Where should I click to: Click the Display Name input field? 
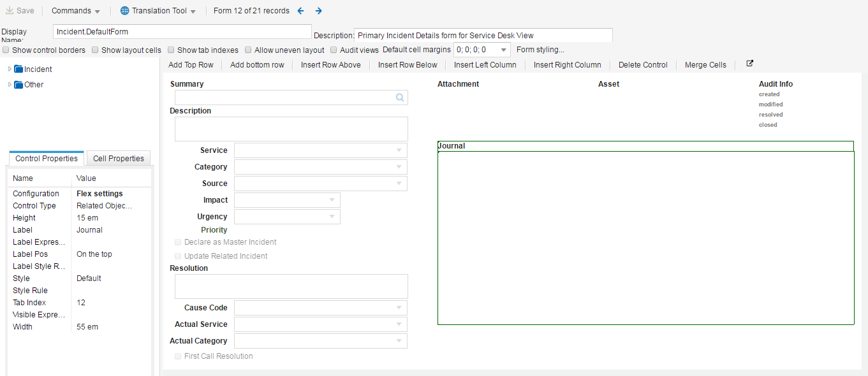point(183,31)
